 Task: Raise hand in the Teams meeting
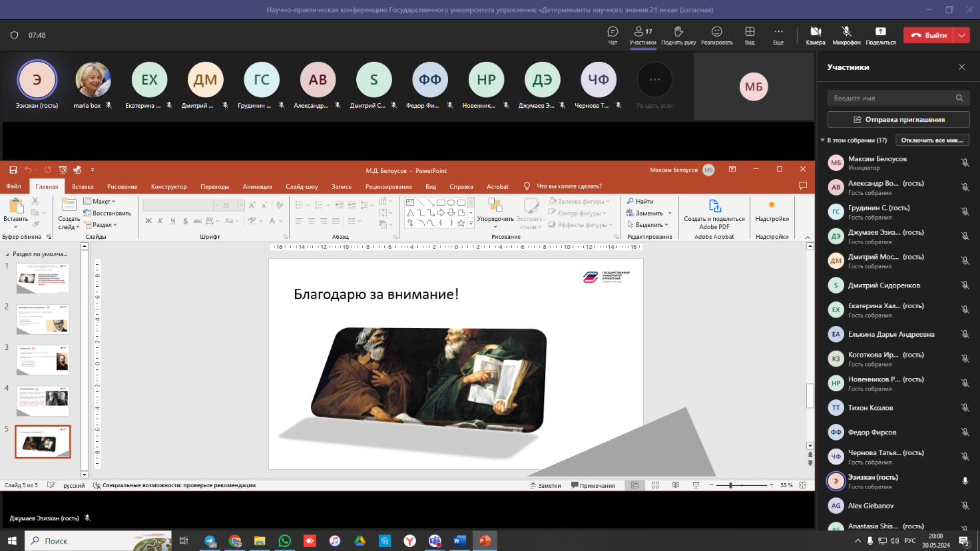pyautogui.click(x=678, y=35)
